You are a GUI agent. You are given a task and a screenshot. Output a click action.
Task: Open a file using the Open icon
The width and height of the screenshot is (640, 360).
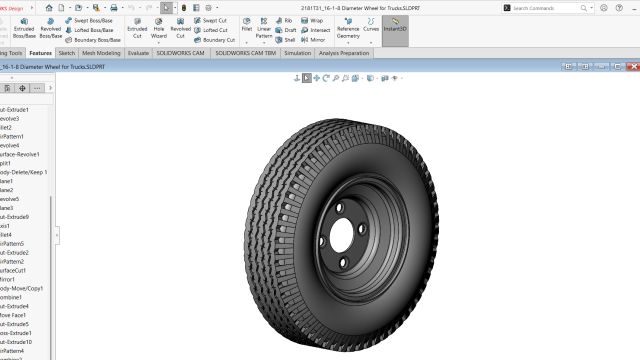tap(78, 8)
